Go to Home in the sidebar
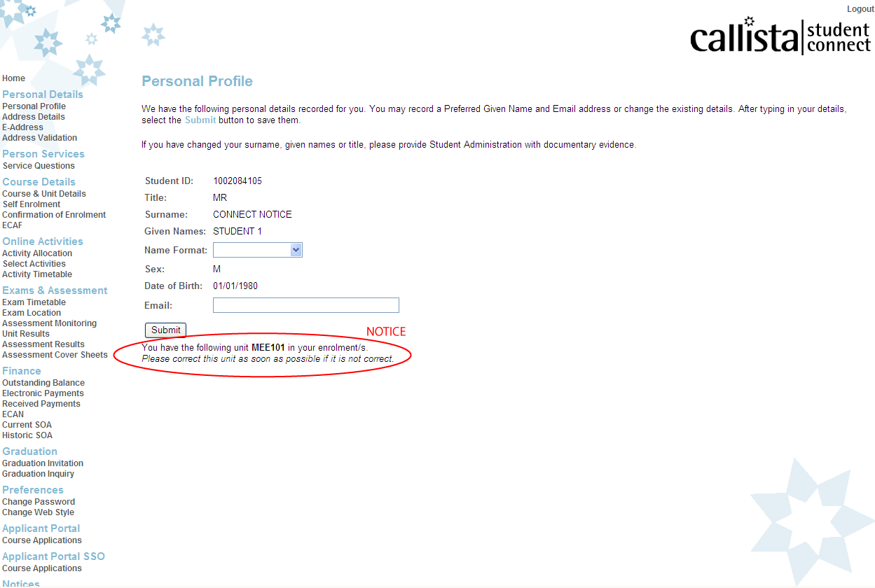 coord(14,78)
